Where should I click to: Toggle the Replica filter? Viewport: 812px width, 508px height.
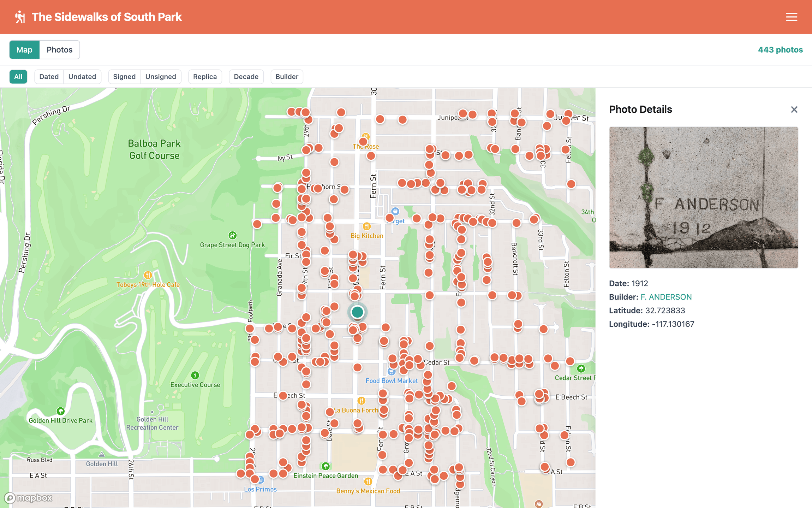[x=205, y=77]
